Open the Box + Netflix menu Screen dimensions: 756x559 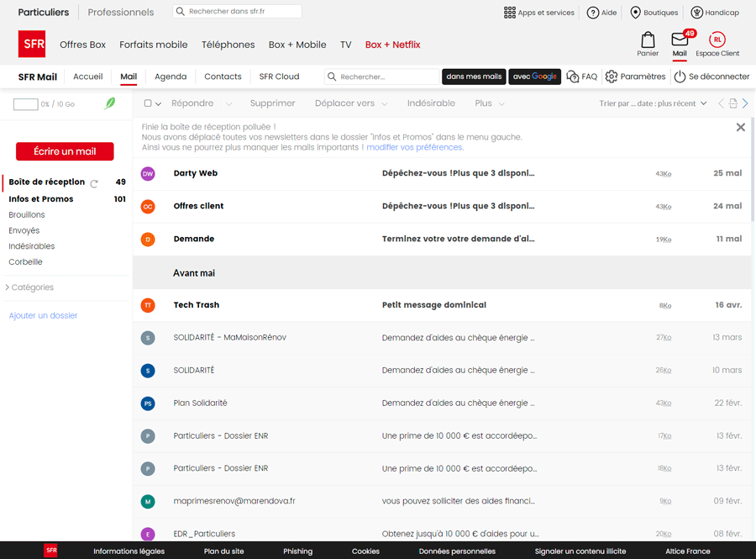[392, 45]
